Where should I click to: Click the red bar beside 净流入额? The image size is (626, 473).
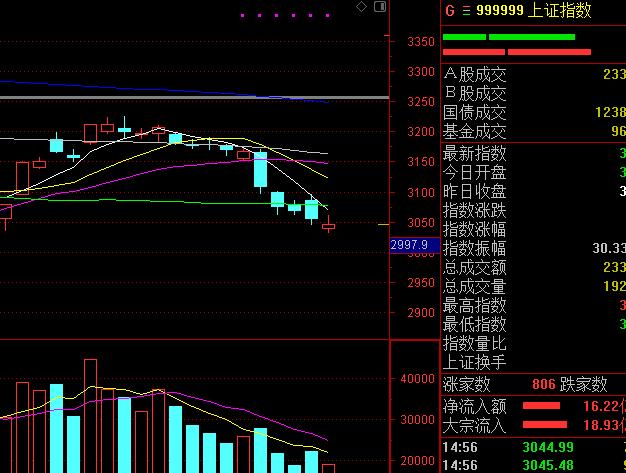(541, 406)
